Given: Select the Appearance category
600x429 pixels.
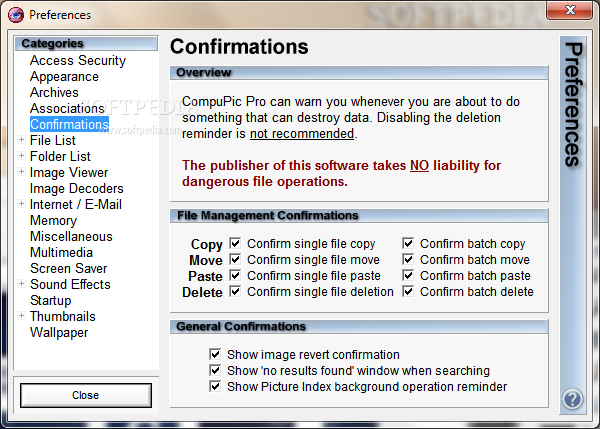Looking at the screenshot, I should tap(64, 77).
